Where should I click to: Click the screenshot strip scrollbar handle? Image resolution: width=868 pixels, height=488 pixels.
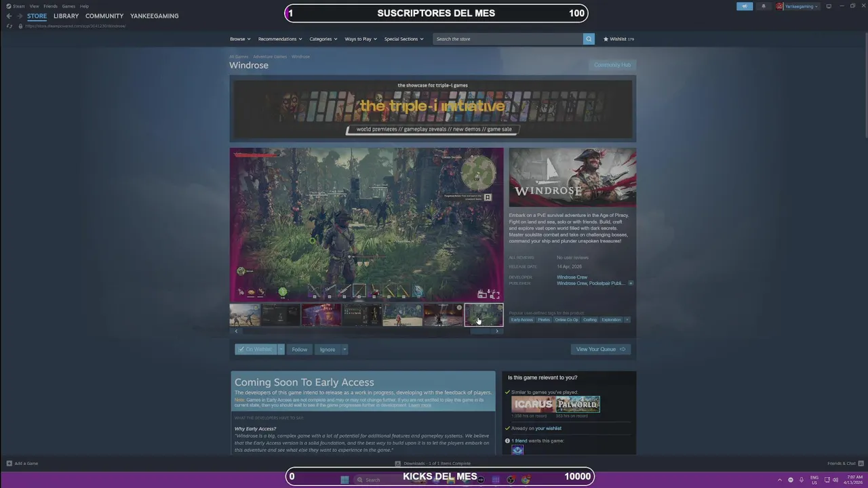click(481, 331)
